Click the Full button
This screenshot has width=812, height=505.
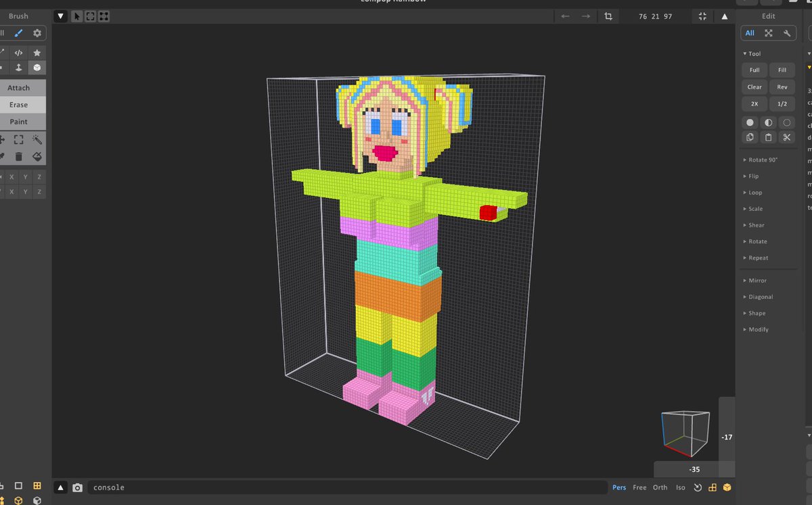coord(754,70)
